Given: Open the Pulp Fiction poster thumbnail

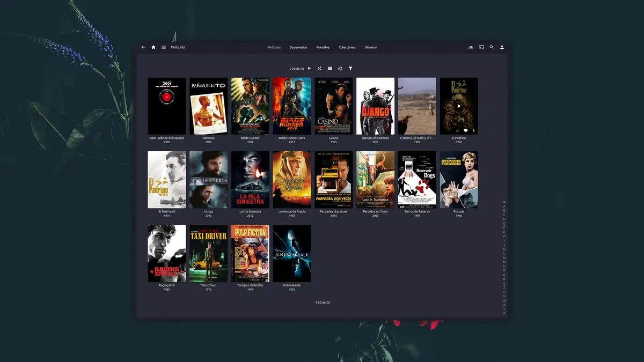Looking at the screenshot, I should click(250, 253).
